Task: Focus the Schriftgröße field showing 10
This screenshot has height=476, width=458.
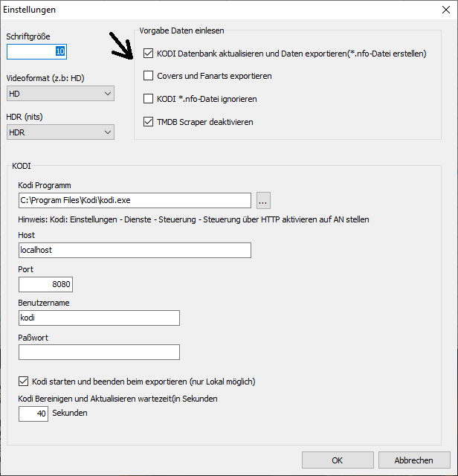Action: [36, 51]
